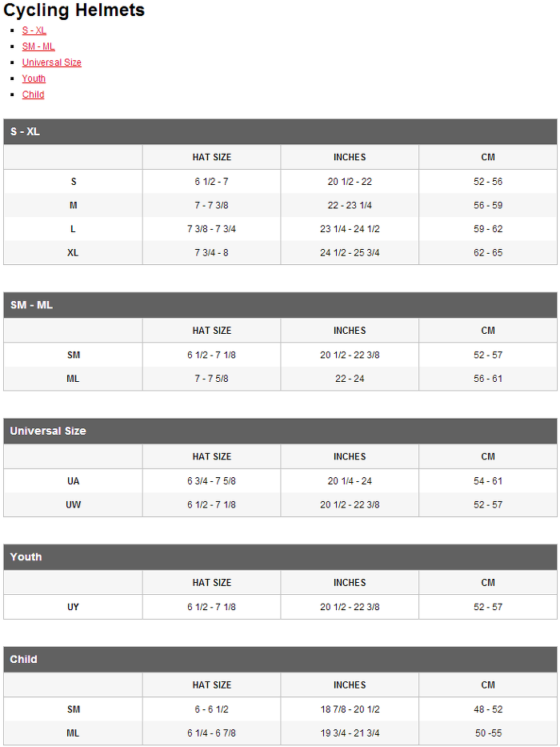Click the UA row label in Universal Size
Viewport: 560px width, 747px height.
[x=73, y=481]
